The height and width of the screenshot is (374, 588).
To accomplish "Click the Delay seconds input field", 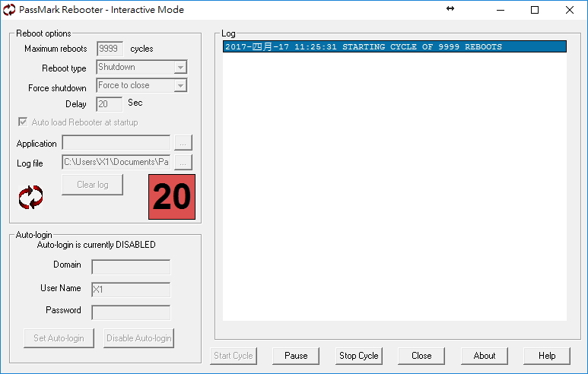I will click(109, 104).
